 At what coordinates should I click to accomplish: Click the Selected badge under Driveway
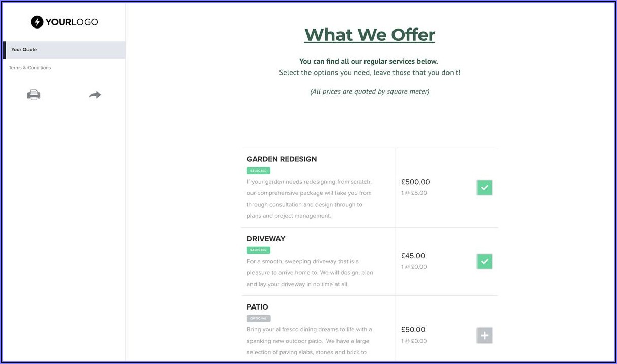pyautogui.click(x=259, y=250)
